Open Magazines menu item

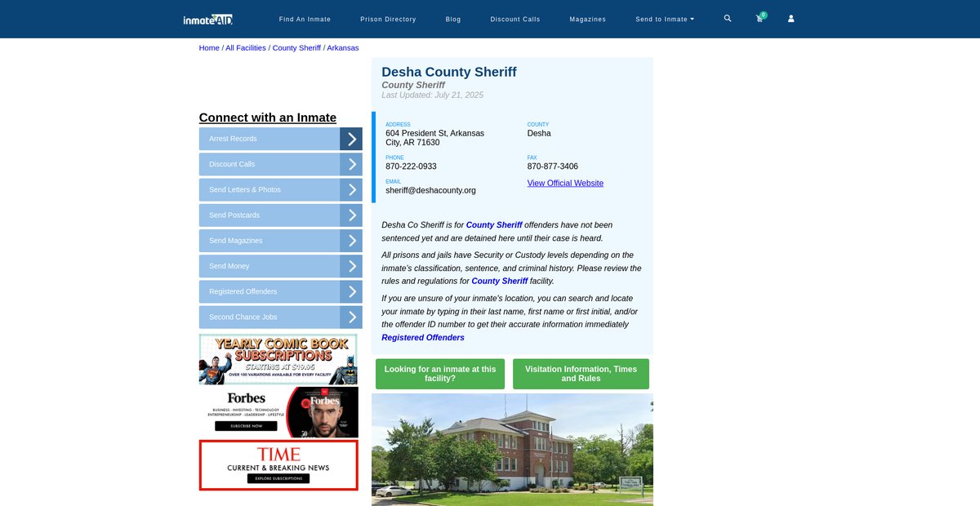coord(588,19)
